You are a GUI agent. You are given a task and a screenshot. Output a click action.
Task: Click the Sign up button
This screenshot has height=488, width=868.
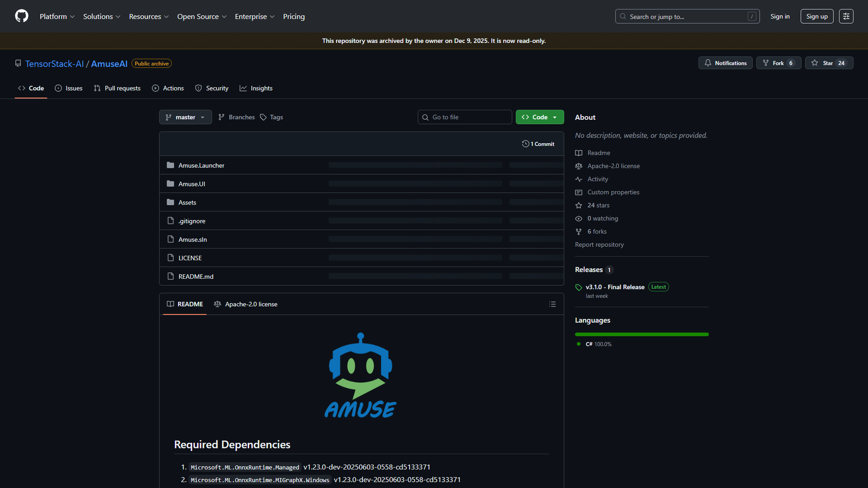click(817, 17)
